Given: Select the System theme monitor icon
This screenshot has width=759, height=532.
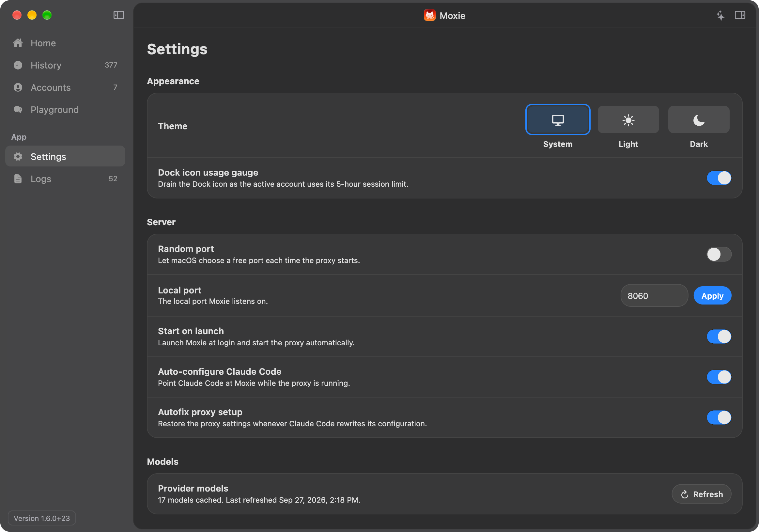Looking at the screenshot, I should (x=558, y=120).
